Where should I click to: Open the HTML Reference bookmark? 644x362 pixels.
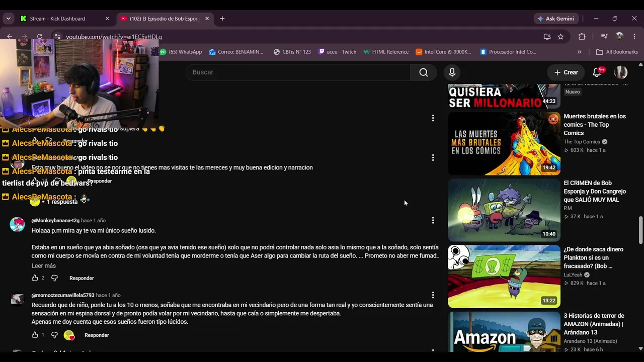pyautogui.click(x=386, y=52)
